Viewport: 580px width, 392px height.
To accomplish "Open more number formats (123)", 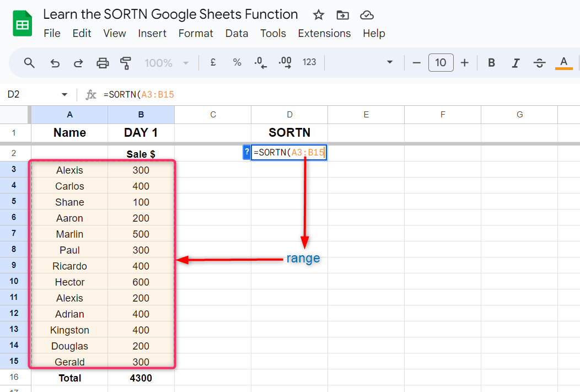I will (309, 62).
